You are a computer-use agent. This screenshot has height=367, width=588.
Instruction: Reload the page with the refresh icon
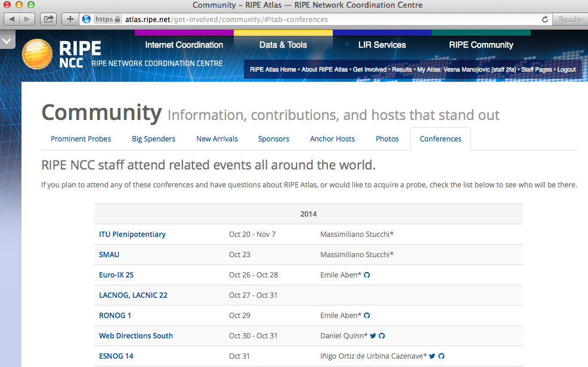pos(545,19)
